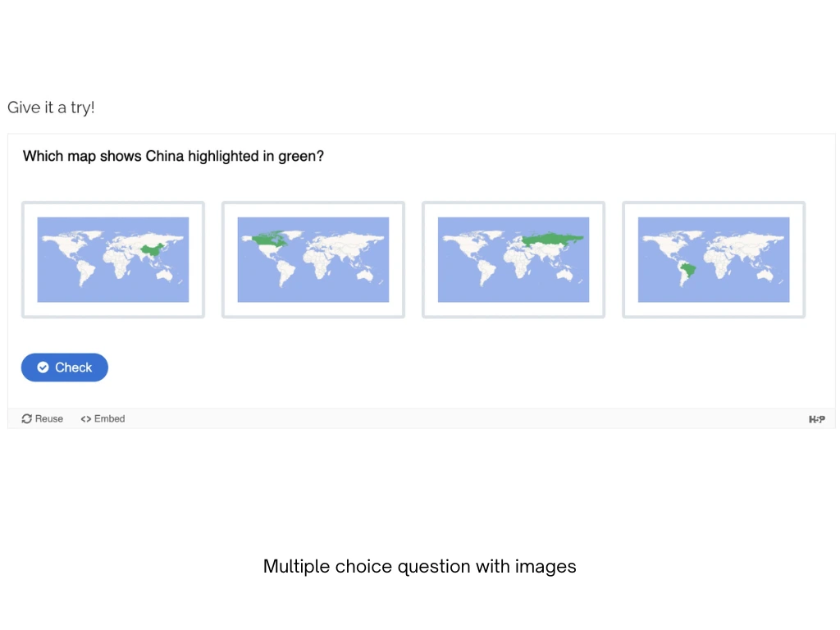Click the circular Reuse arrows icon
This screenshot has height=630, width=840.
click(26, 418)
